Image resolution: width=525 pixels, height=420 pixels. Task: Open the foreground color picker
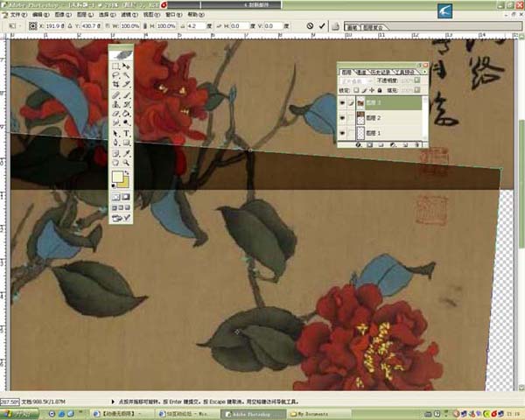coord(117,177)
